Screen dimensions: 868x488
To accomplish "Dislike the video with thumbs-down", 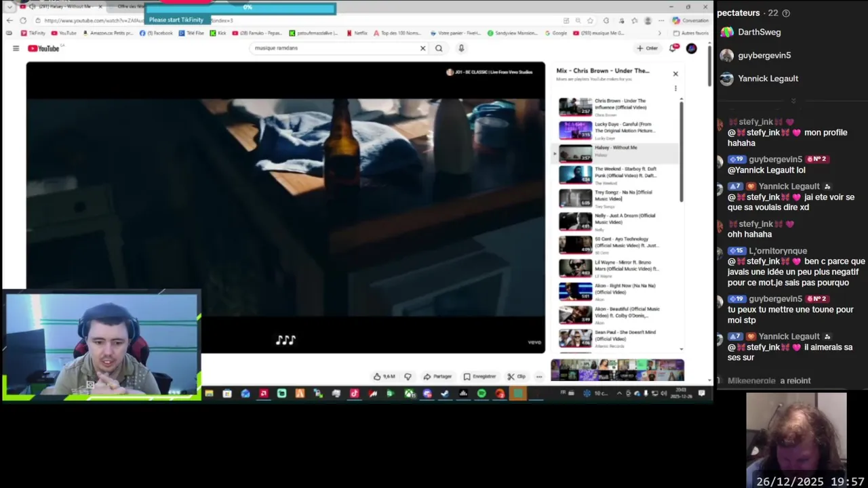I will [408, 376].
